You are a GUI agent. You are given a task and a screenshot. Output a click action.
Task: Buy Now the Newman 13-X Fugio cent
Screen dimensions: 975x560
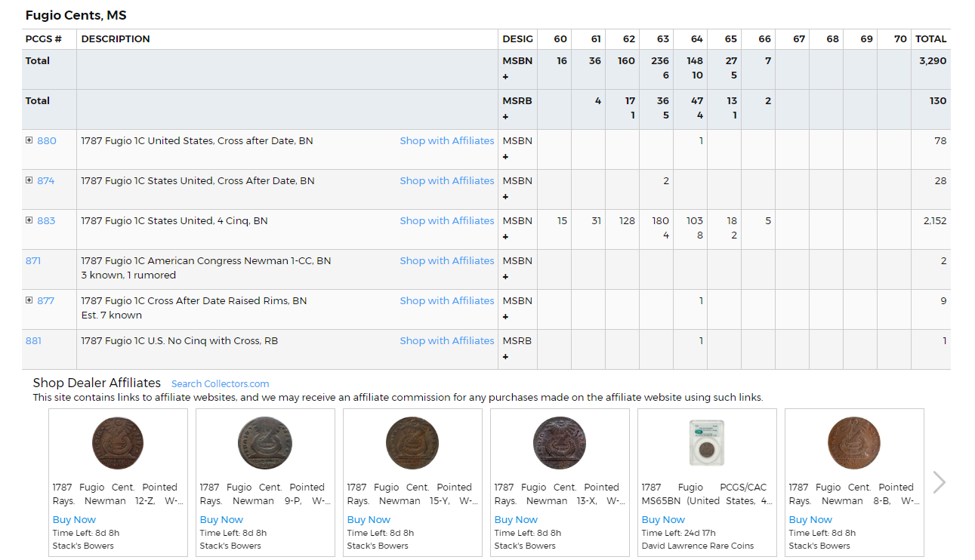516,520
